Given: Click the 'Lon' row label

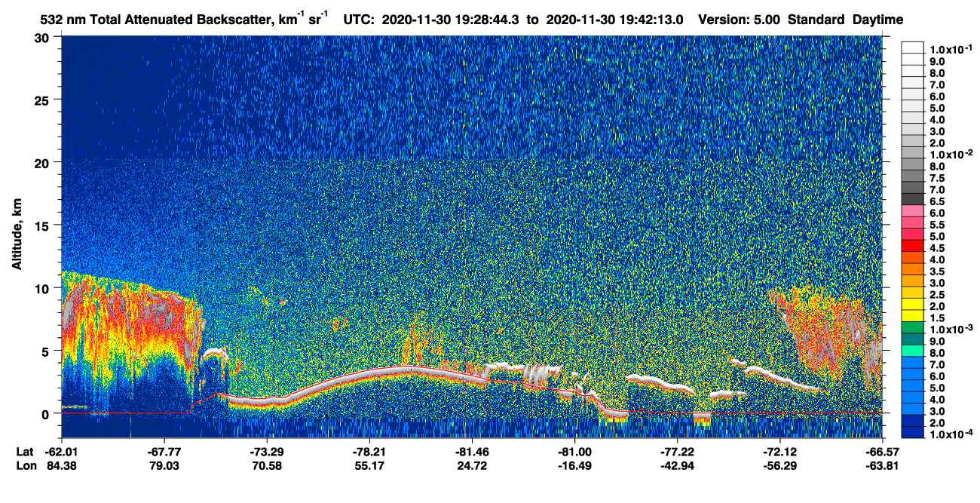Looking at the screenshot, I should coord(25,466).
